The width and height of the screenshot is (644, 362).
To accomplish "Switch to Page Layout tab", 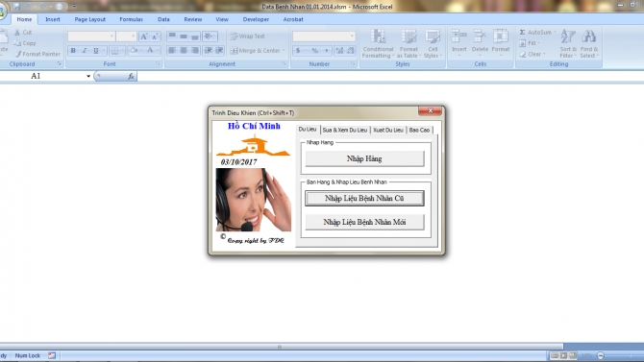I will 90,19.
